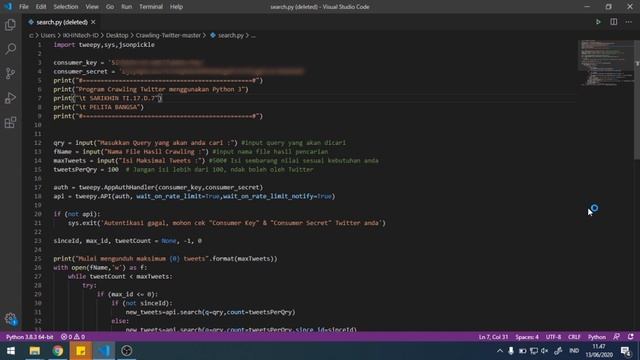Viewport: 640px width, 360px height.
Task: Click the VS Code logo icon
Action: coord(8,7)
